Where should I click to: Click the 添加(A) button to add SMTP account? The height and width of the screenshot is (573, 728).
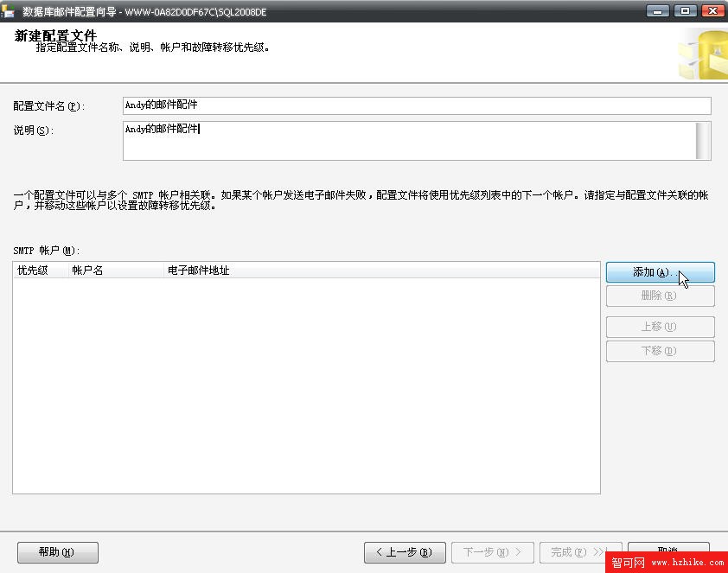(660, 272)
